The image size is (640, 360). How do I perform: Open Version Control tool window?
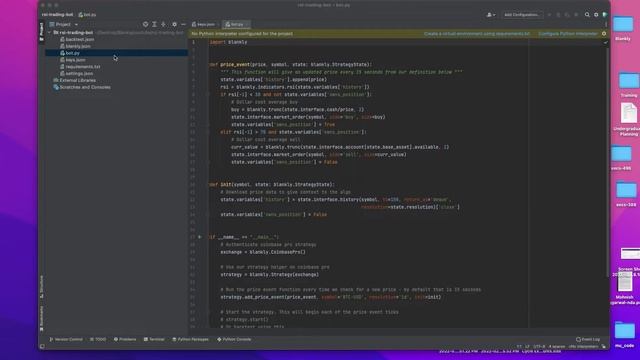pyautogui.click(x=66, y=339)
